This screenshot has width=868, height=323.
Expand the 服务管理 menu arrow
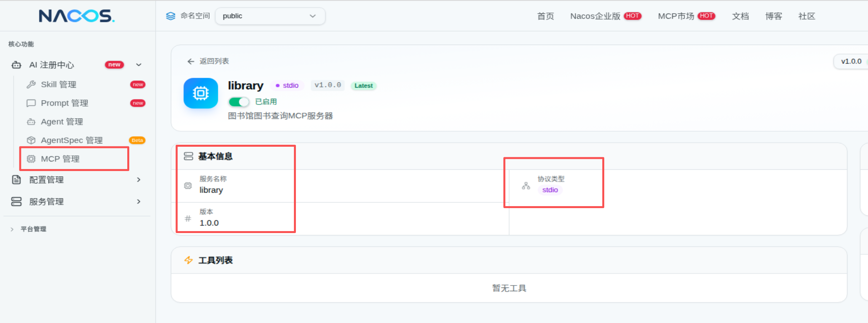tap(138, 202)
